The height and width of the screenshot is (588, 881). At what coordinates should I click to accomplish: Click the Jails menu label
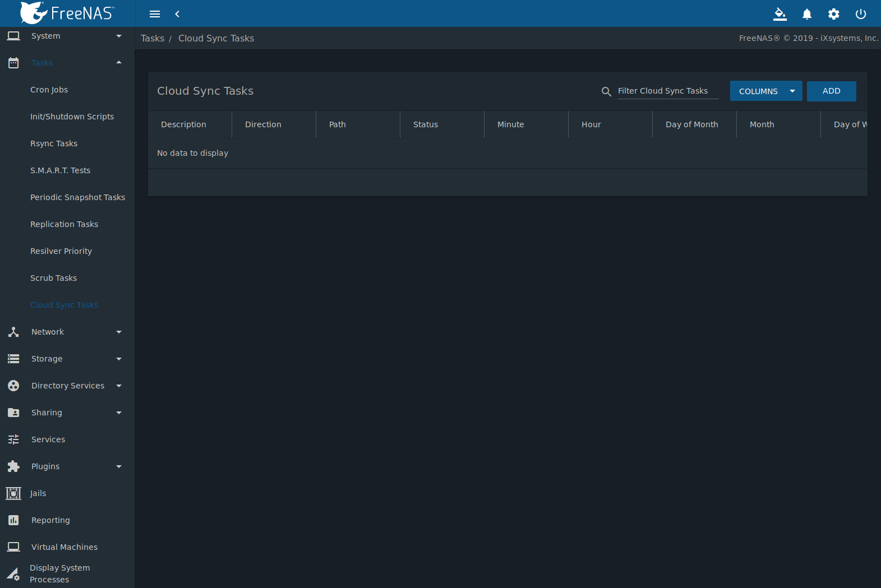38,493
